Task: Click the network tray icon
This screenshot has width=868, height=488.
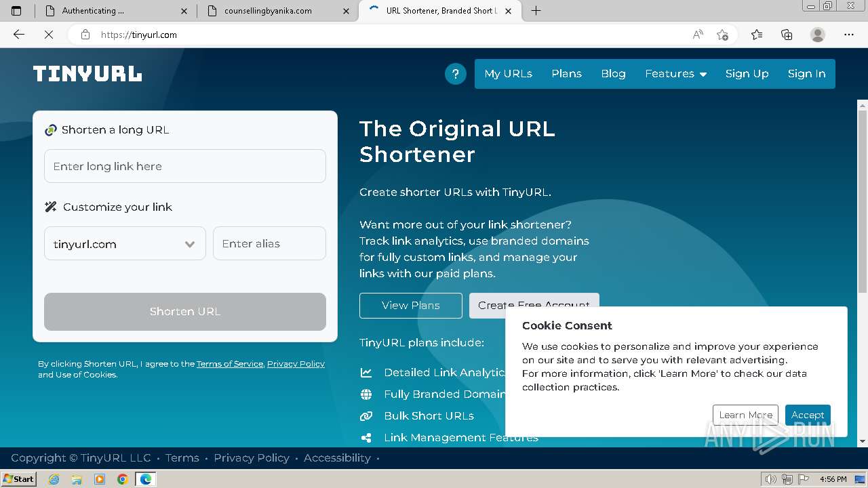Action: [x=787, y=479]
